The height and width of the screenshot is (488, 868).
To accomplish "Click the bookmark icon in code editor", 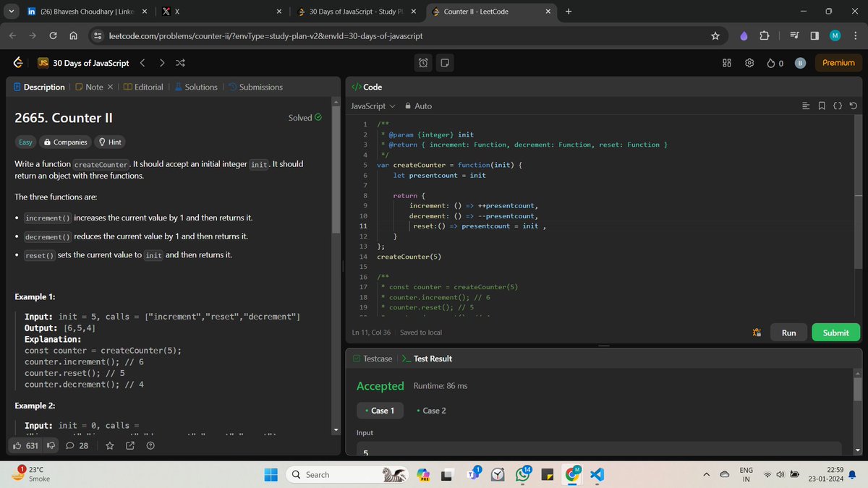I will 822,106.
